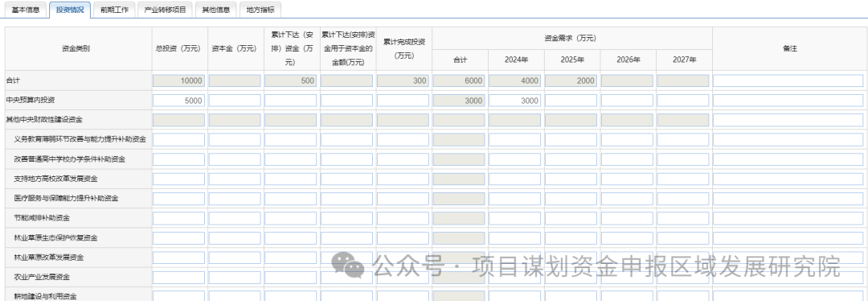The image size is (868, 301).
Task: Click 资本金 field in 中央预算内投资 row
Action: click(235, 101)
